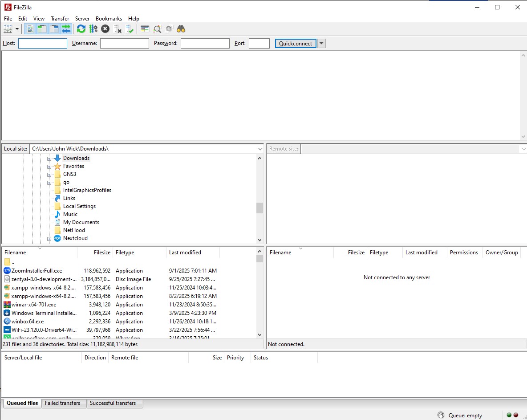Search files with the binoculars icon
Screen dimensions: 527x420
click(x=181, y=29)
